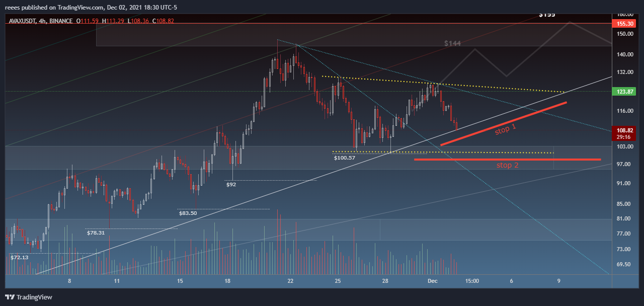
Task: Click the $83.50 support label
Action: [x=188, y=213]
